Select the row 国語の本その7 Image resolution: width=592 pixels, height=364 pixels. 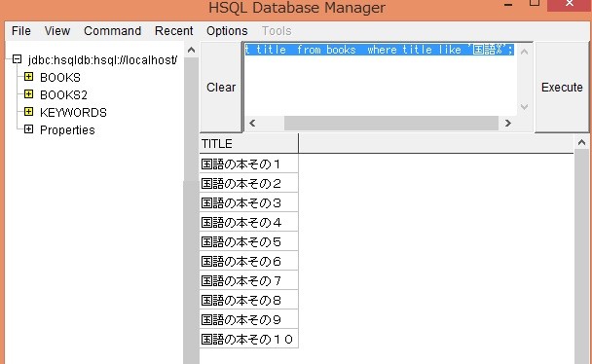pos(249,280)
